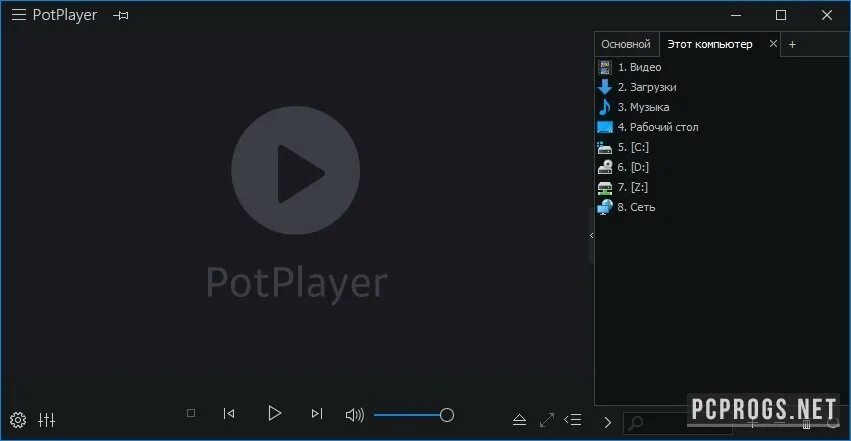Switch to the Основной playlist tab
Screen dimensions: 851x441
point(626,44)
